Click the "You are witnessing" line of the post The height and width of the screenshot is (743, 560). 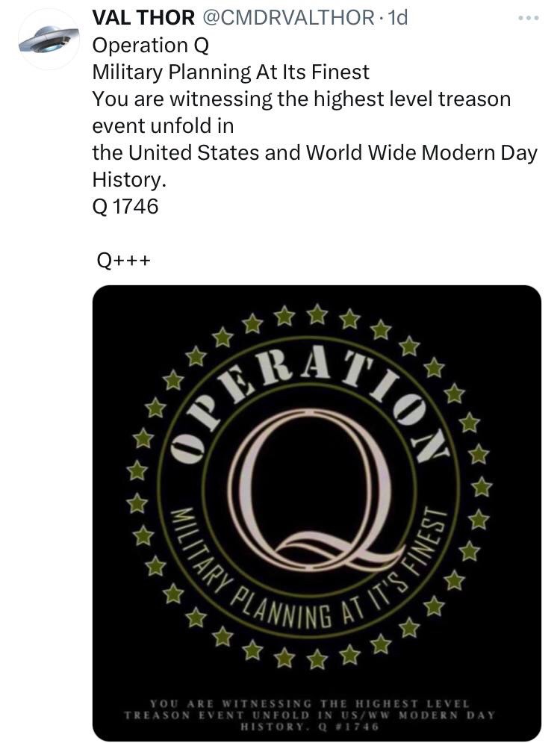pyautogui.click(x=301, y=99)
